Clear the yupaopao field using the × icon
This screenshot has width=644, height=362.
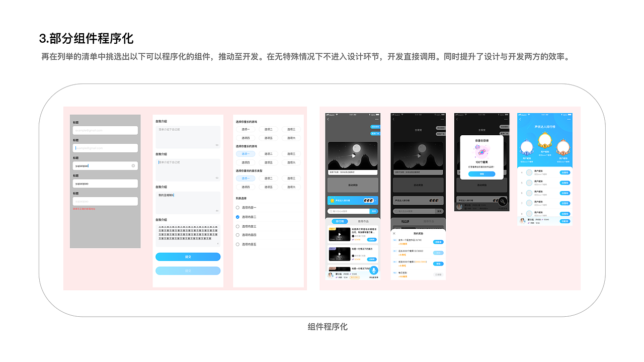coord(132,165)
